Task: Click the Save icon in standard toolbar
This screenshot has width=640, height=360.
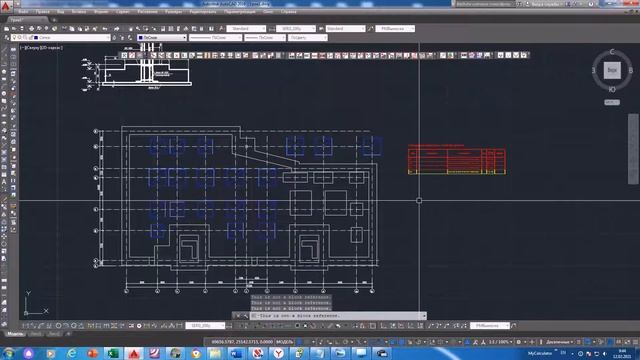Action: pos(22,29)
